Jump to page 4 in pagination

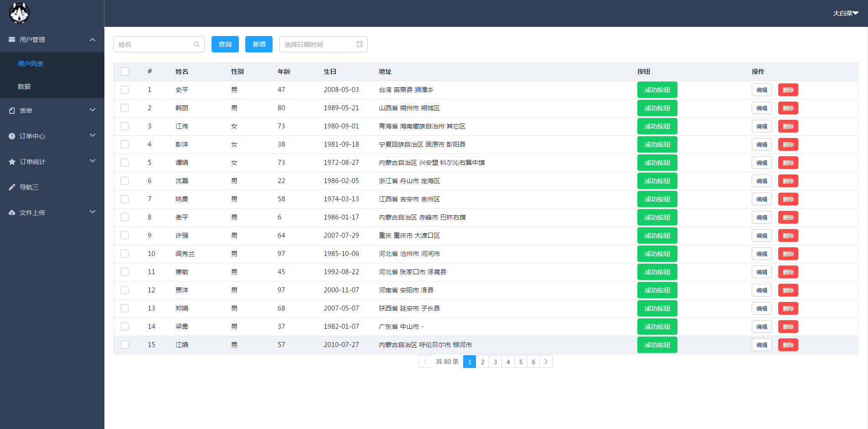pos(508,362)
